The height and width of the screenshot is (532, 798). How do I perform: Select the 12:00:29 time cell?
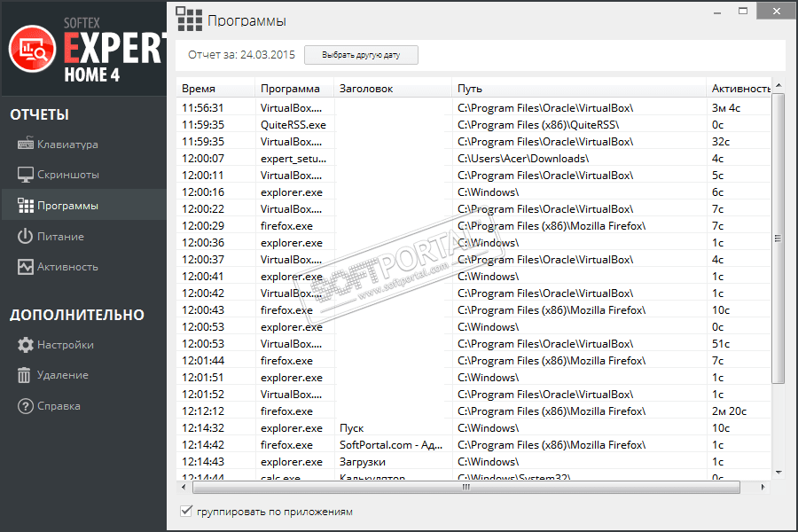point(202,225)
